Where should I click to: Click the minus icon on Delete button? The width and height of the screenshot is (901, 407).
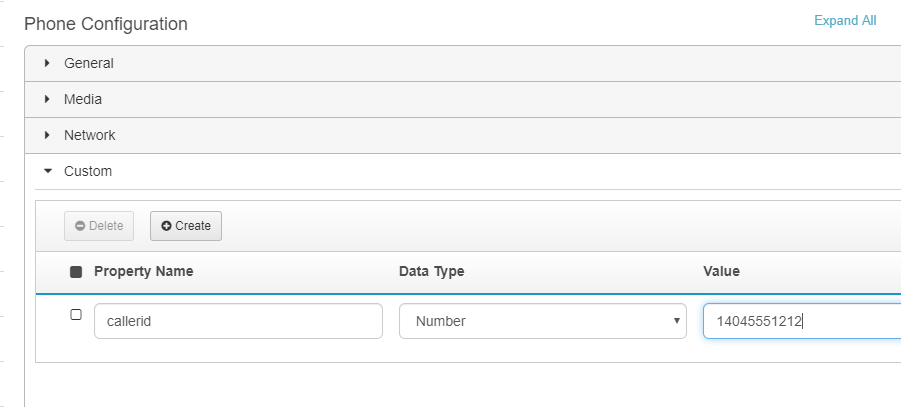[x=80, y=226]
